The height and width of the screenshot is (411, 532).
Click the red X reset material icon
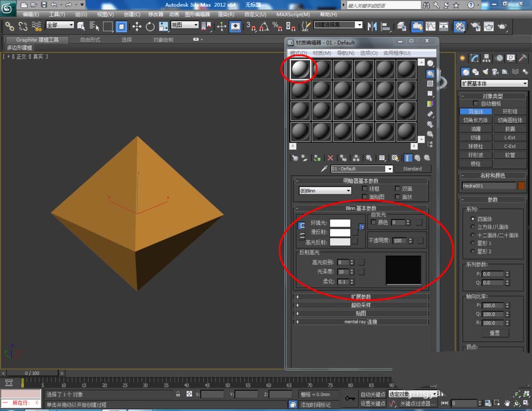330,158
